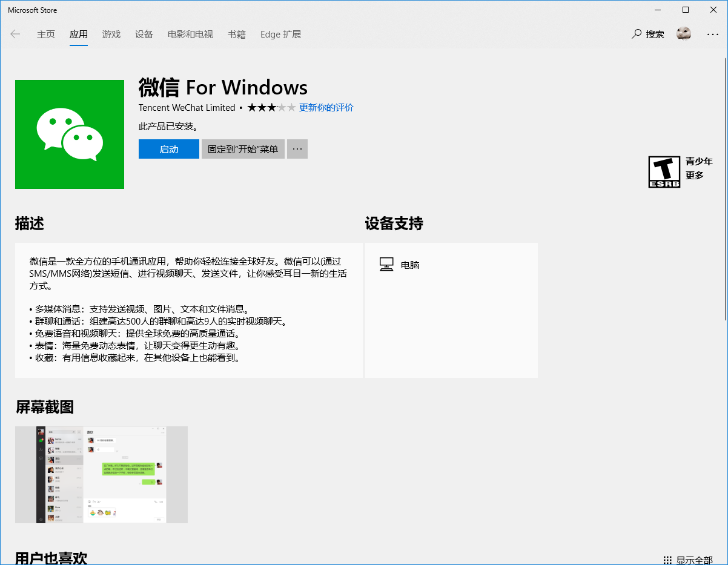This screenshot has height=565, width=728.
Task: Minimize the Microsoft Store window
Action: (x=658, y=10)
